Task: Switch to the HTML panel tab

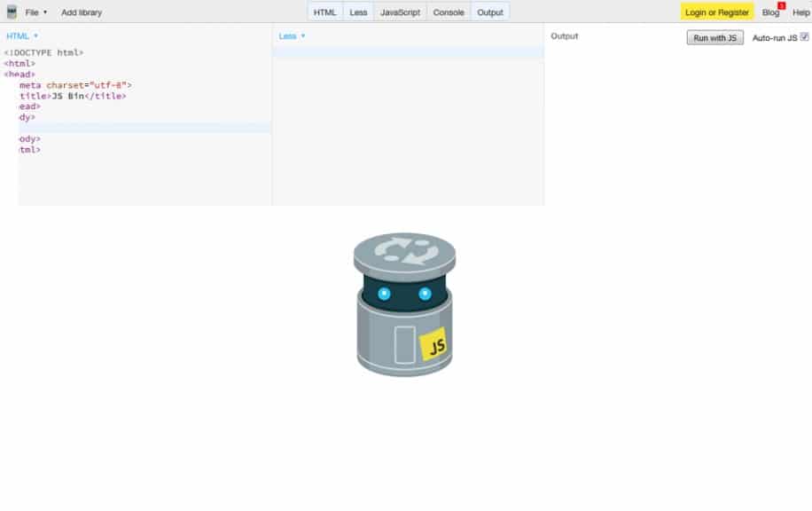Action: click(324, 12)
